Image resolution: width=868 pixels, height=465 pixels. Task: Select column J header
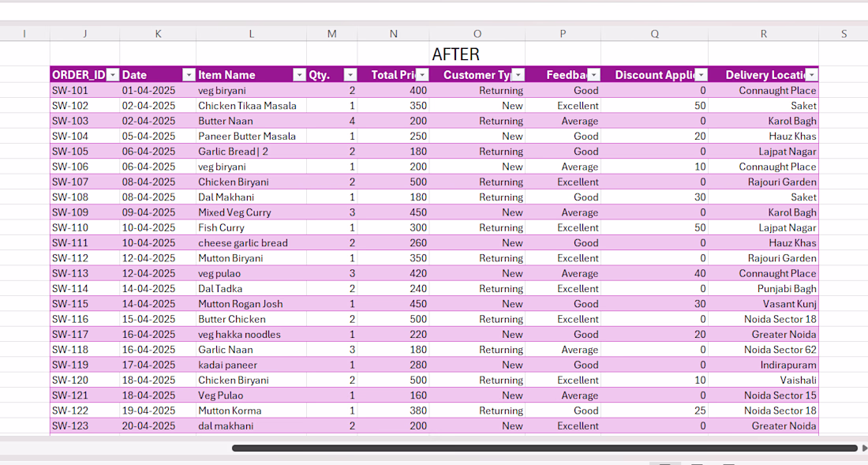(84, 34)
